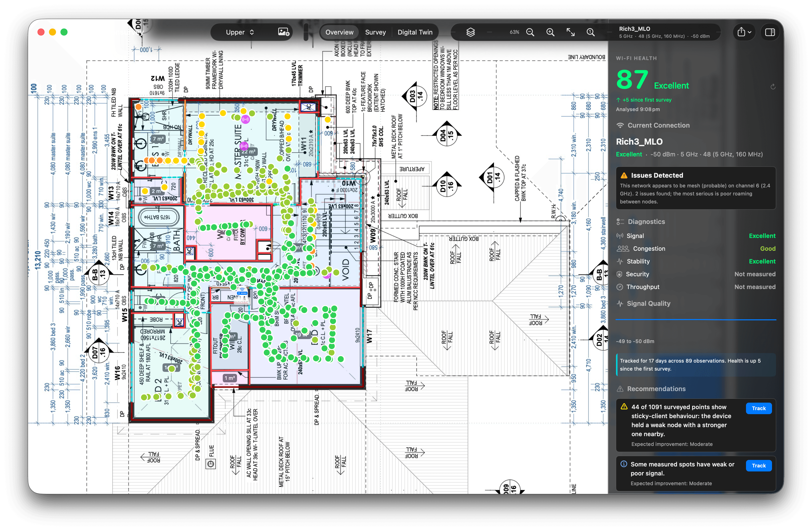Open the layers stack icon
Image resolution: width=812 pixels, height=531 pixels.
[x=470, y=32]
